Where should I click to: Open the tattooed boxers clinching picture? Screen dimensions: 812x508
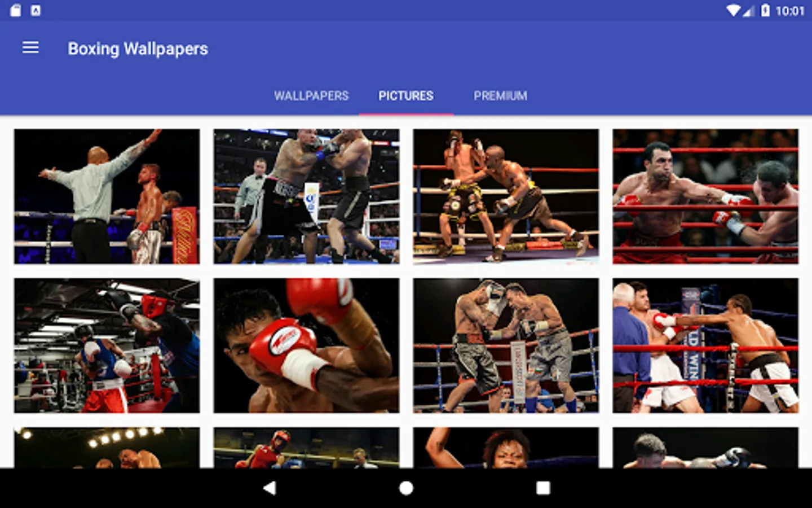pyautogui.click(x=306, y=196)
